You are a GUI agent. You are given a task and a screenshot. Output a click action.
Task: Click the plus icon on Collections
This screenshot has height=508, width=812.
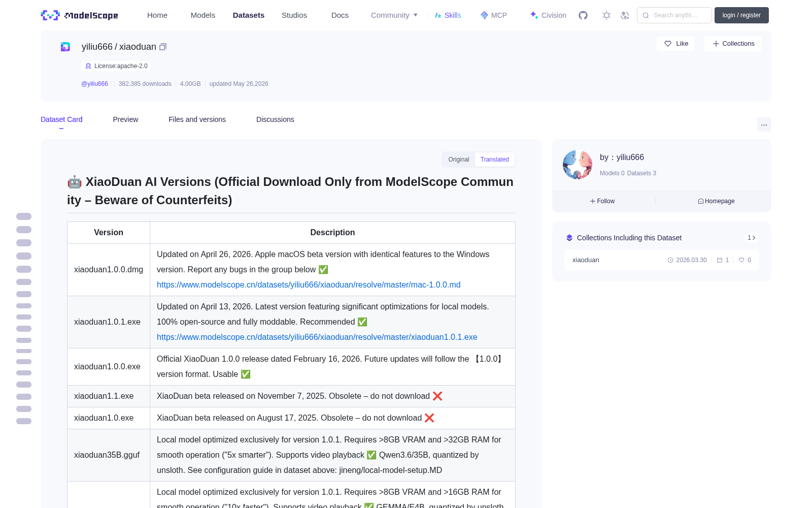click(716, 44)
